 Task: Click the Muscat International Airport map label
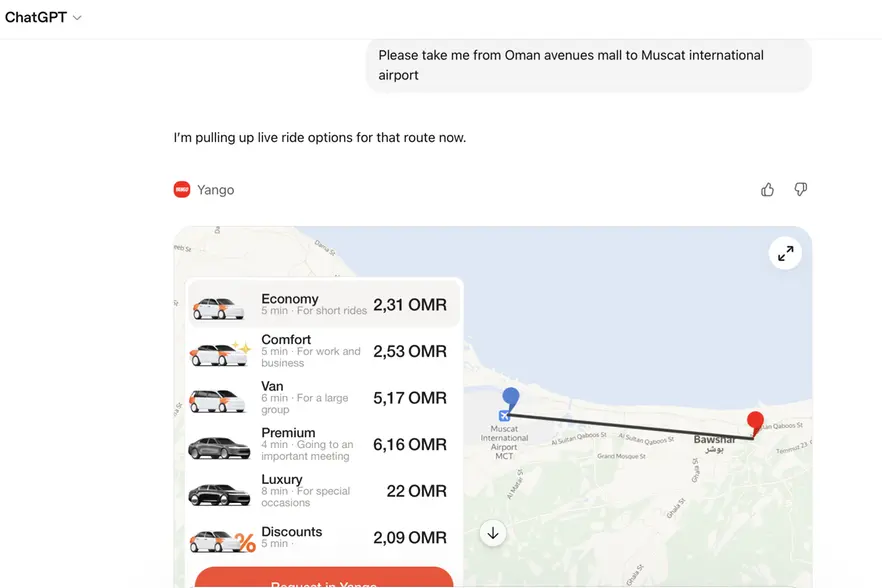(504, 442)
